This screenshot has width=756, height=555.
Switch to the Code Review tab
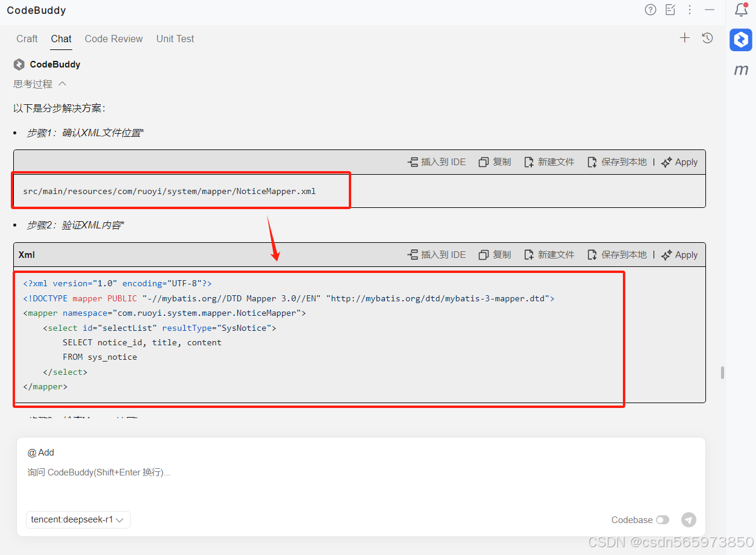coord(114,39)
